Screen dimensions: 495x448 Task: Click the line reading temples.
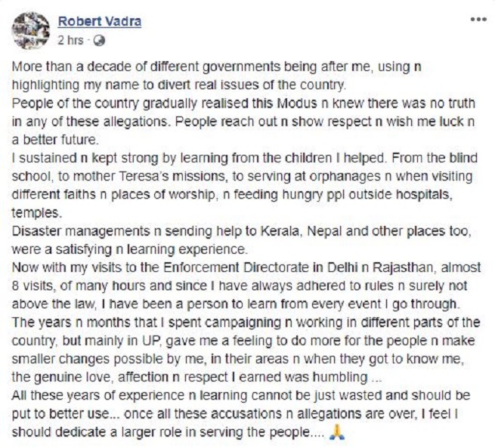(x=36, y=213)
